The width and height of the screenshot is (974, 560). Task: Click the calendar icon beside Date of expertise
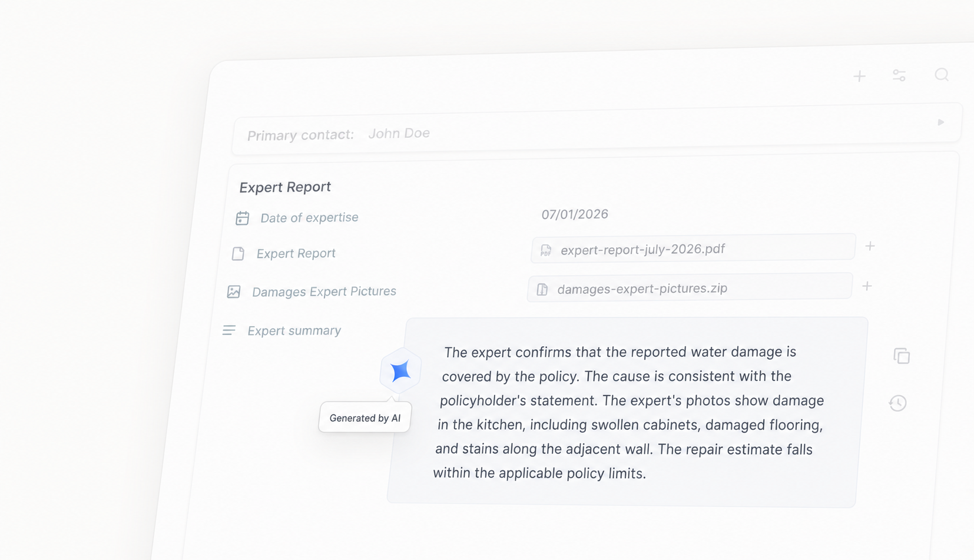(x=242, y=218)
